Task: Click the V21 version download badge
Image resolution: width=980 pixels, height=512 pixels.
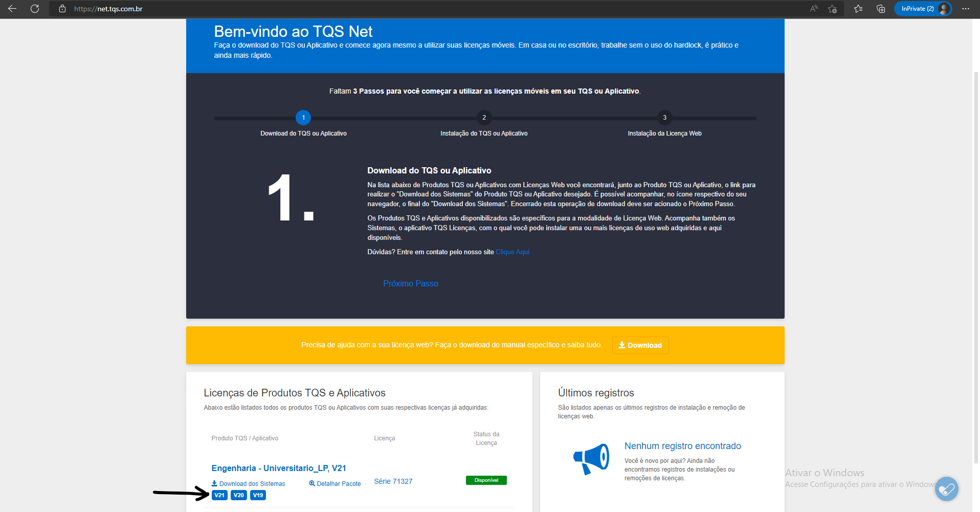Action: [219, 495]
